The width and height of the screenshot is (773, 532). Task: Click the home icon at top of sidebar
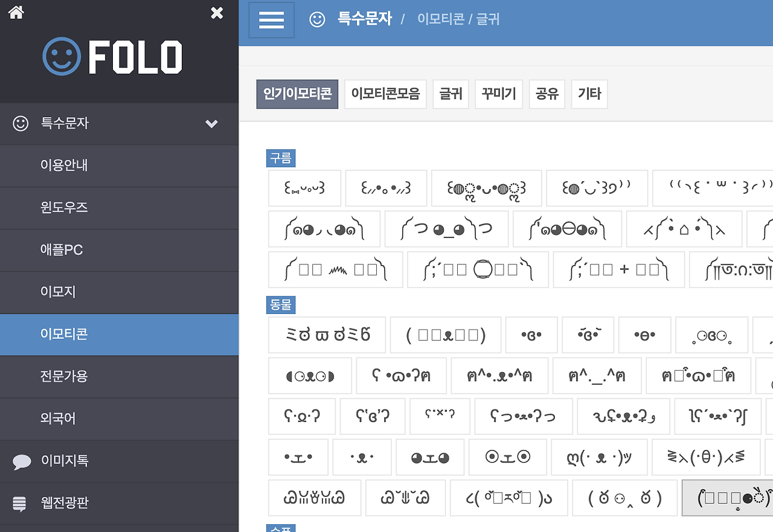point(15,12)
